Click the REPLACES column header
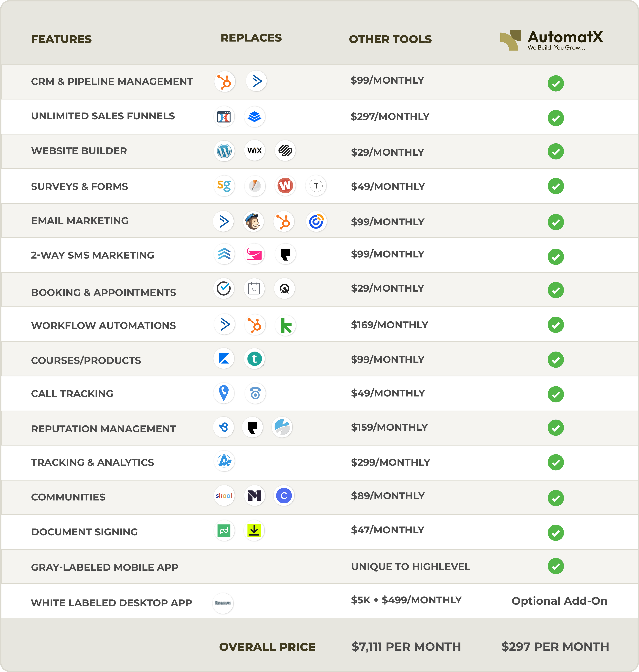 tap(251, 38)
